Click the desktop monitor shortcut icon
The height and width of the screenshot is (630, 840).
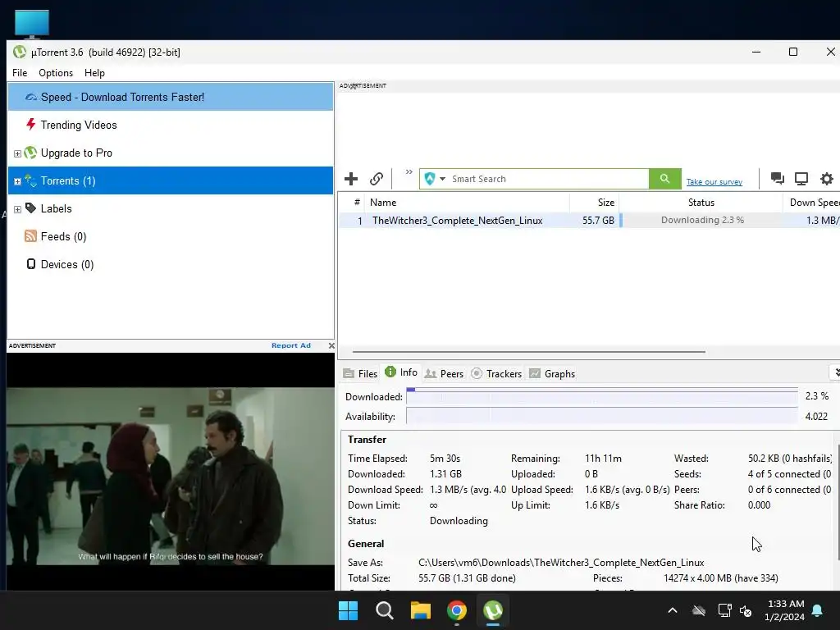(32, 24)
